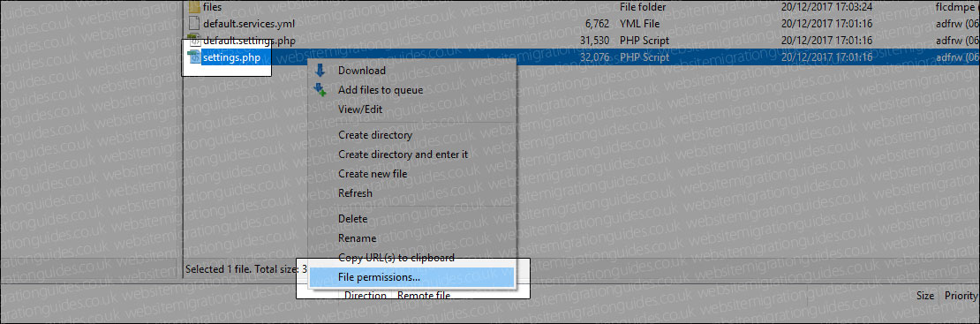Select the files folder row

pos(581,8)
